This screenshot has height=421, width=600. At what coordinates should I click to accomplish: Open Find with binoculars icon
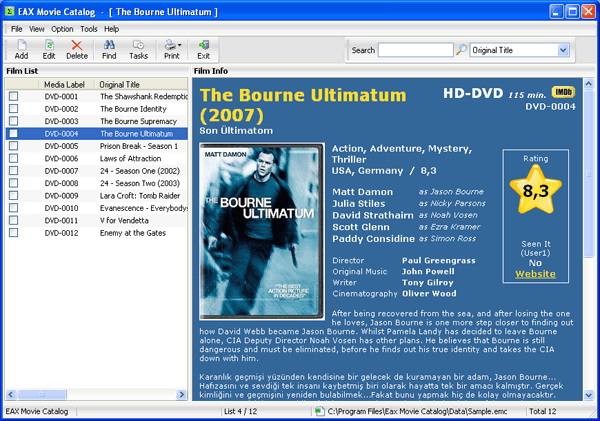[x=109, y=45]
